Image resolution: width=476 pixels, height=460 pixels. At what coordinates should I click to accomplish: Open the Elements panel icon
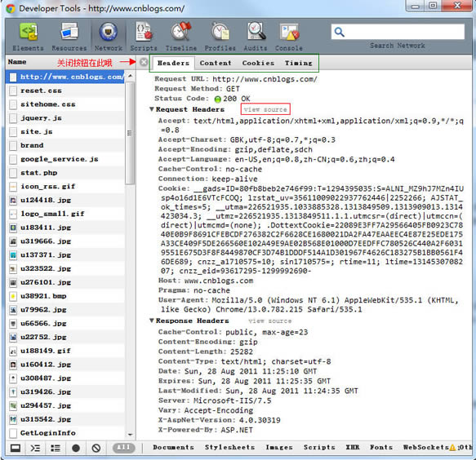pyautogui.click(x=29, y=32)
